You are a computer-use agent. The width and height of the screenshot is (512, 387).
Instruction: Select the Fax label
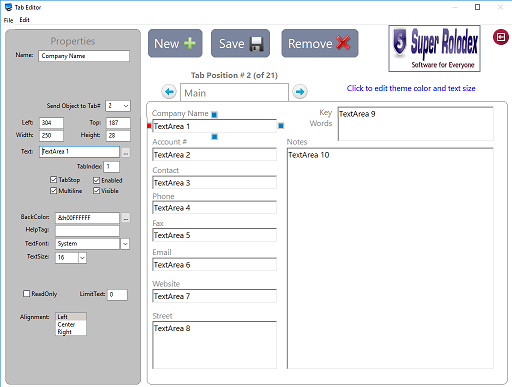[158, 223]
